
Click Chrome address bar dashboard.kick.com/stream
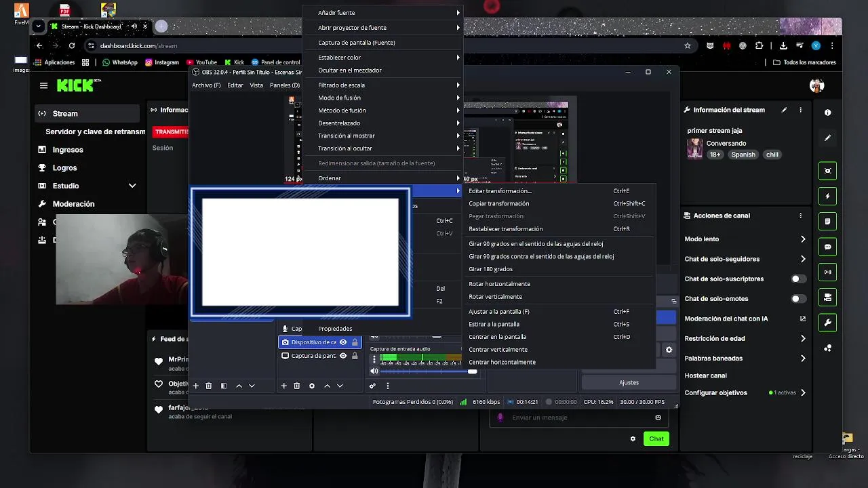coord(138,46)
